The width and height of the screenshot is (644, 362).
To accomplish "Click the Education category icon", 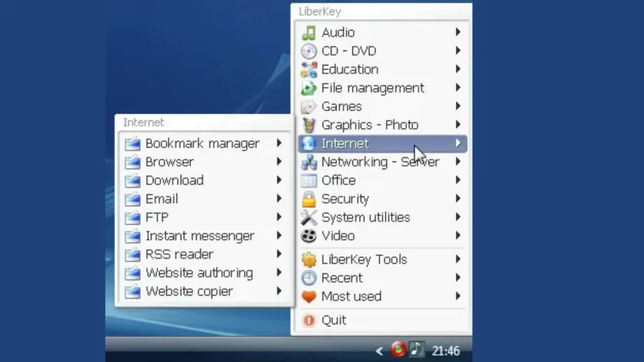I will (309, 69).
